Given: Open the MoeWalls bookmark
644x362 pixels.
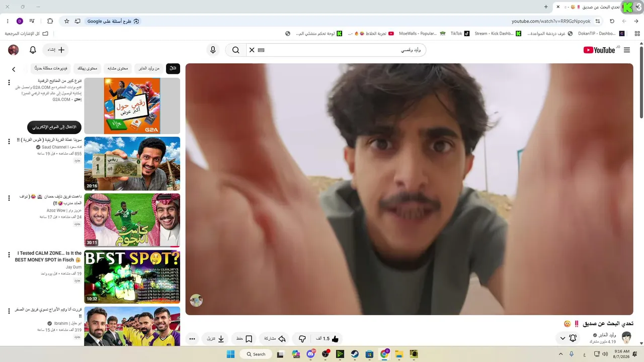Looking at the screenshot, I should coord(422,34).
